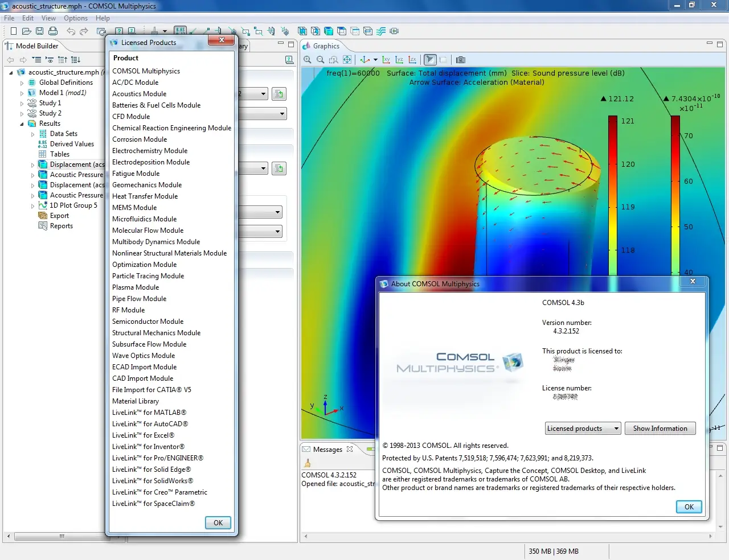Click the Print toolbar icon
Screen dimensions: 729x560
pos(53,31)
